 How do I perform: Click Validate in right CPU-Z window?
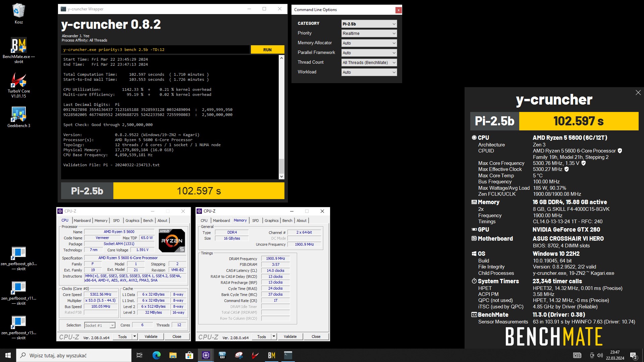coord(290,337)
